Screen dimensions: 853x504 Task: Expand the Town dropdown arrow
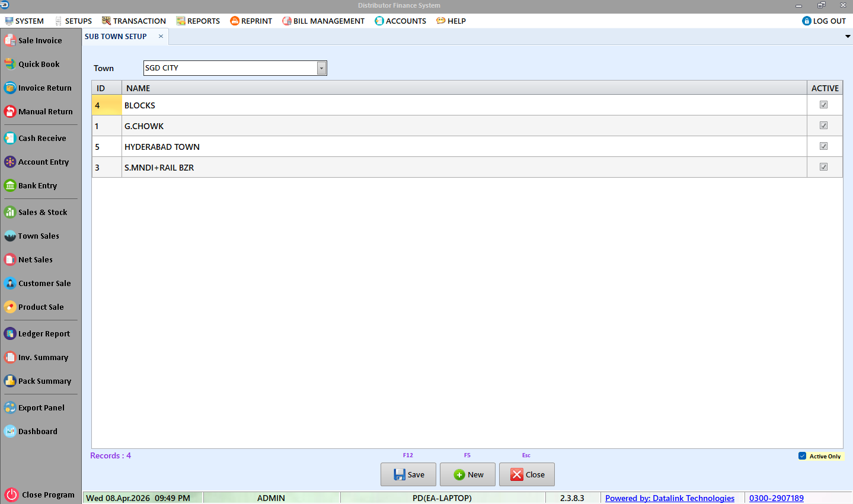point(321,68)
